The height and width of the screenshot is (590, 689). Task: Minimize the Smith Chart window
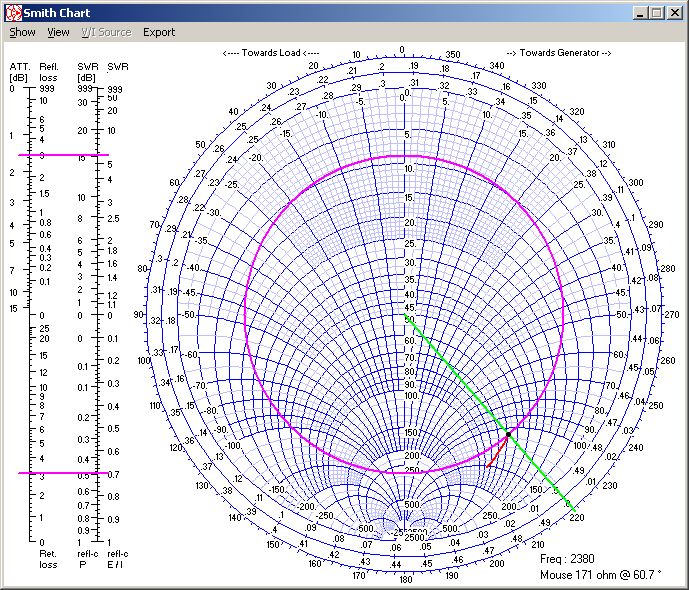tap(641, 12)
